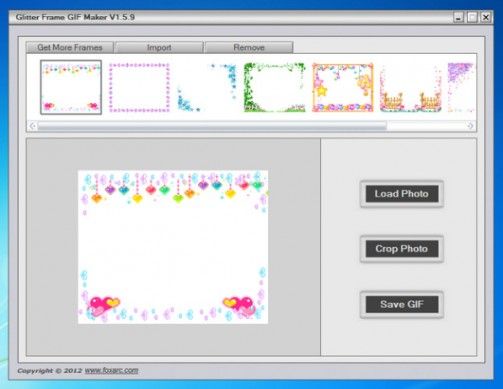503x389 pixels.
Task: Open the Import frame button
Action: tap(159, 47)
